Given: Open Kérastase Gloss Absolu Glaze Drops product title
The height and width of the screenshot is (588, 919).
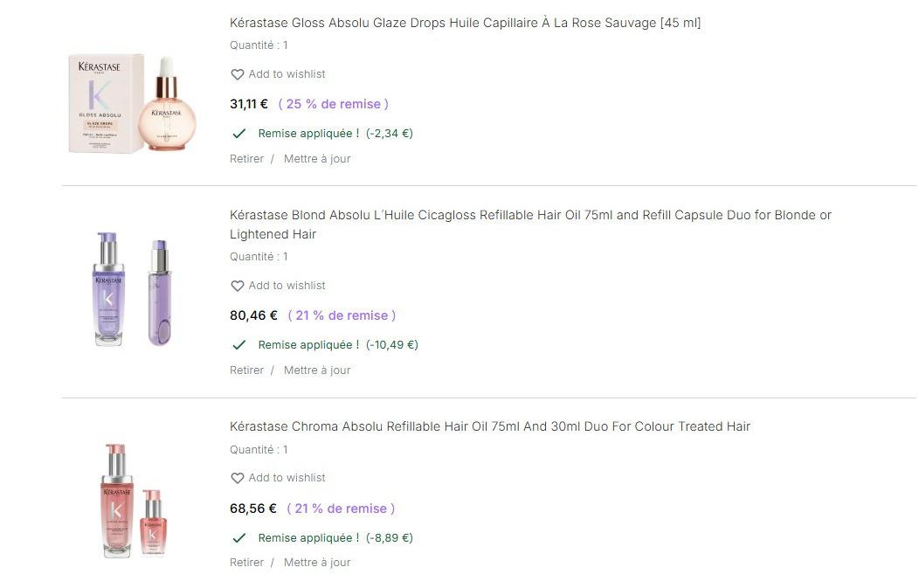Looking at the screenshot, I should (x=465, y=23).
